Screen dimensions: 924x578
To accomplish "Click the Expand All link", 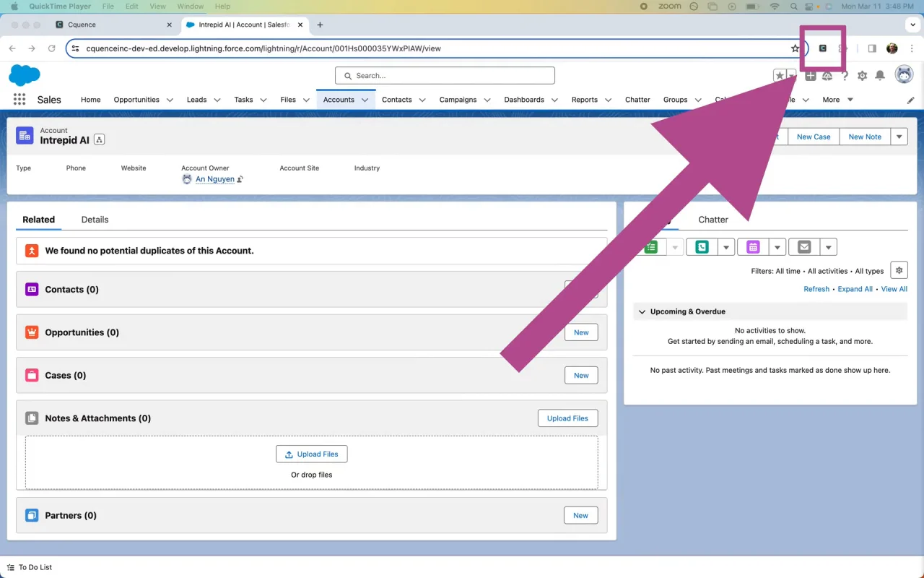I will coord(855,289).
